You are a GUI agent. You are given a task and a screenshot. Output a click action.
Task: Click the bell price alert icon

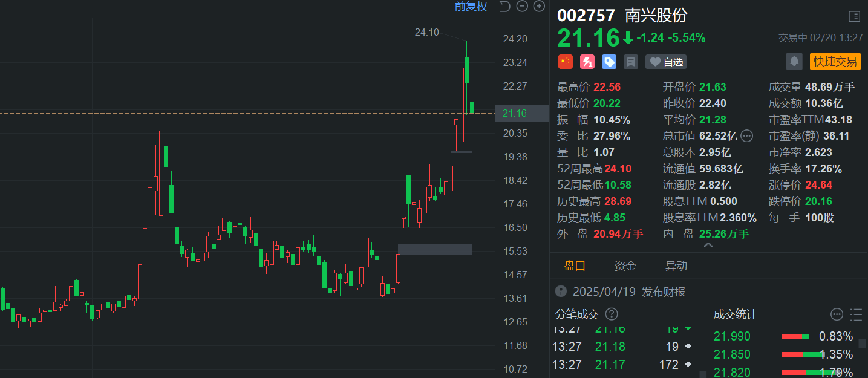tap(794, 61)
